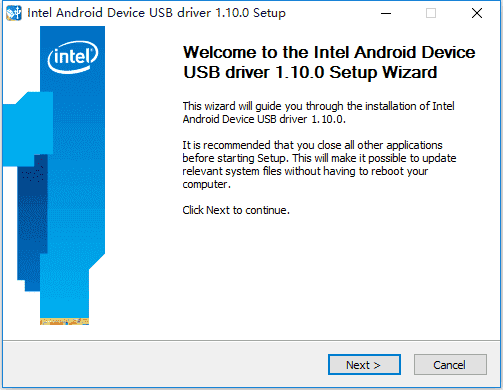Click the 'It is recommended' paragraph
503x390 pixels.
319,165
